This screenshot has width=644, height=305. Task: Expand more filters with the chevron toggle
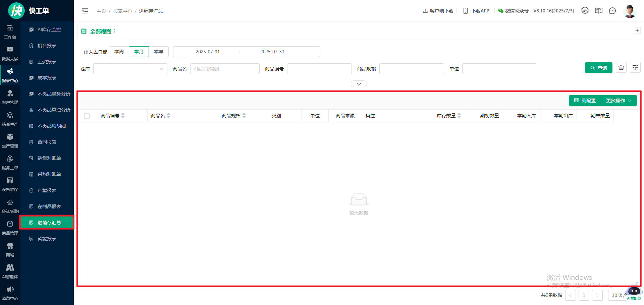click(359, 84)
